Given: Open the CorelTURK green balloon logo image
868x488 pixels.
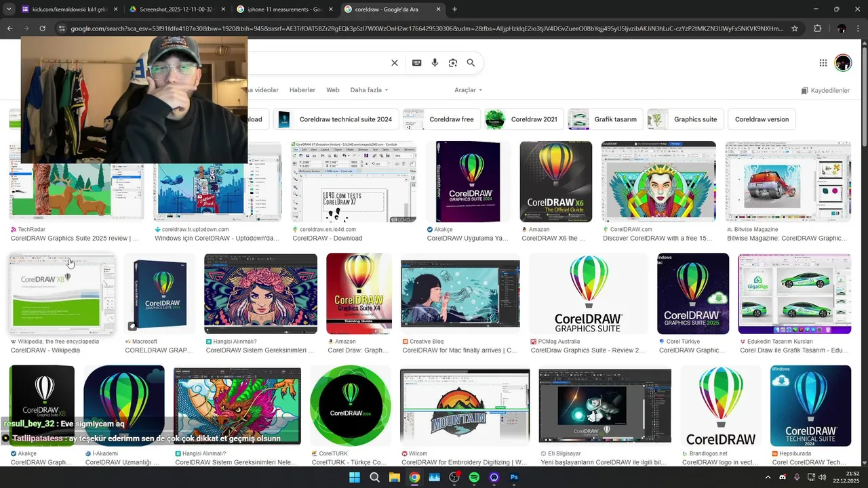Looking at the screenshot, I should click(x=351, y=405).
